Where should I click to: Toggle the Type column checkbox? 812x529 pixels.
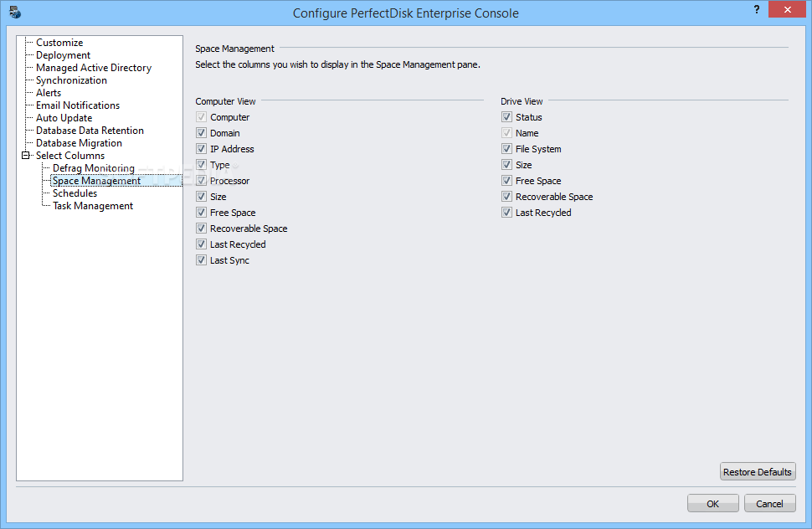202,165
